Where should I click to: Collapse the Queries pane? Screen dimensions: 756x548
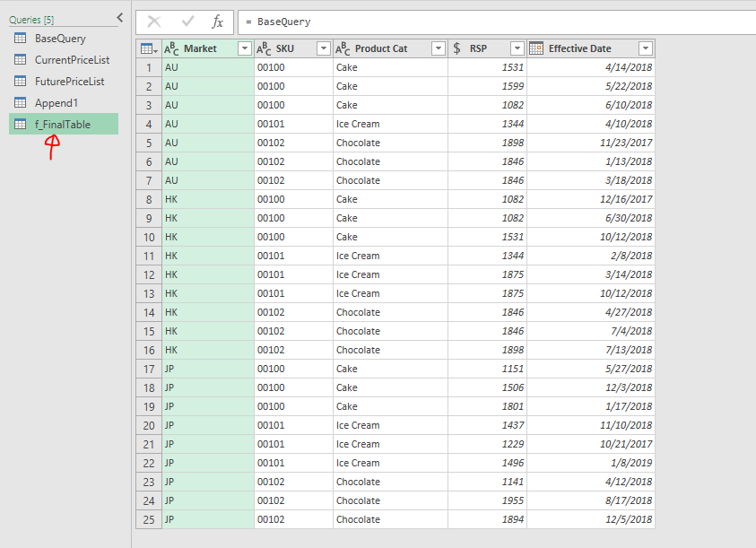click(120, 18)
